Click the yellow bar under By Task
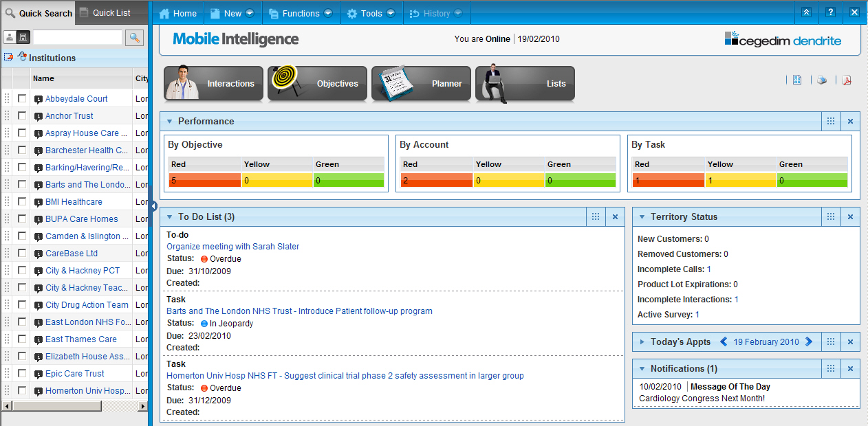Image resolution: width=868 pixels, height=426 pixels. click(x=740, y=181)
